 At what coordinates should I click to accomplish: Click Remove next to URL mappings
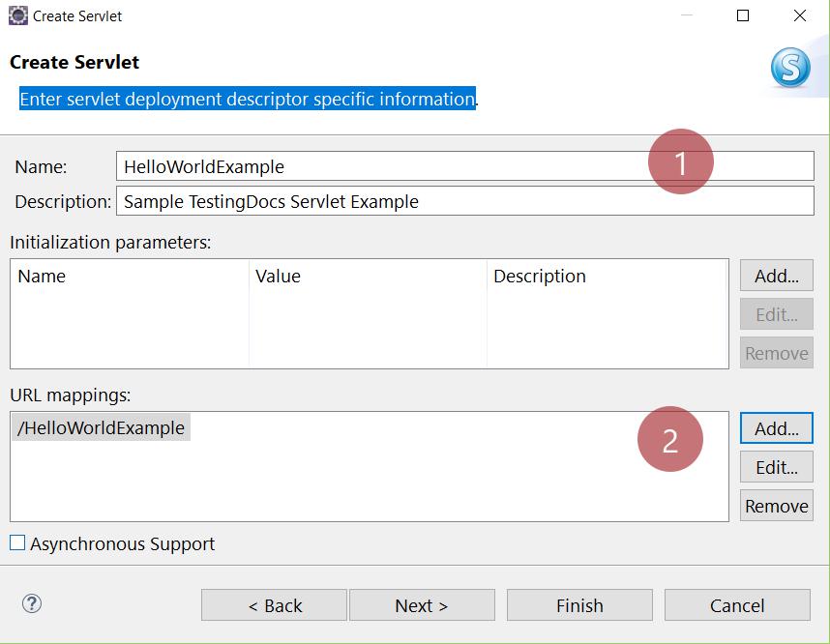point(776,505)
